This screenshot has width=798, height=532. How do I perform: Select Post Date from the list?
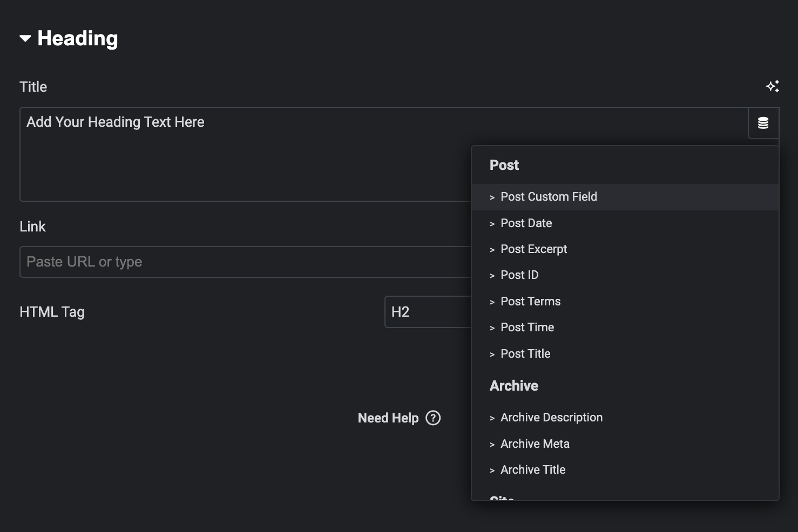526,223
